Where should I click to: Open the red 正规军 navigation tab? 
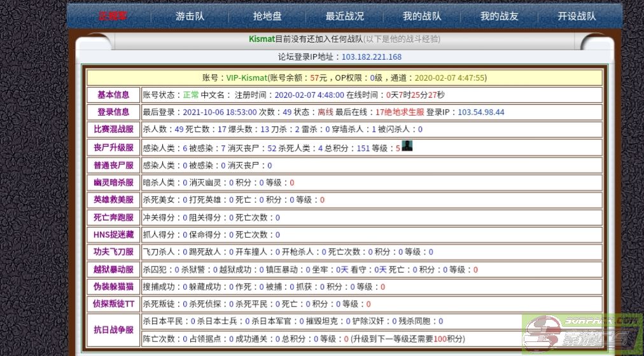113,16
